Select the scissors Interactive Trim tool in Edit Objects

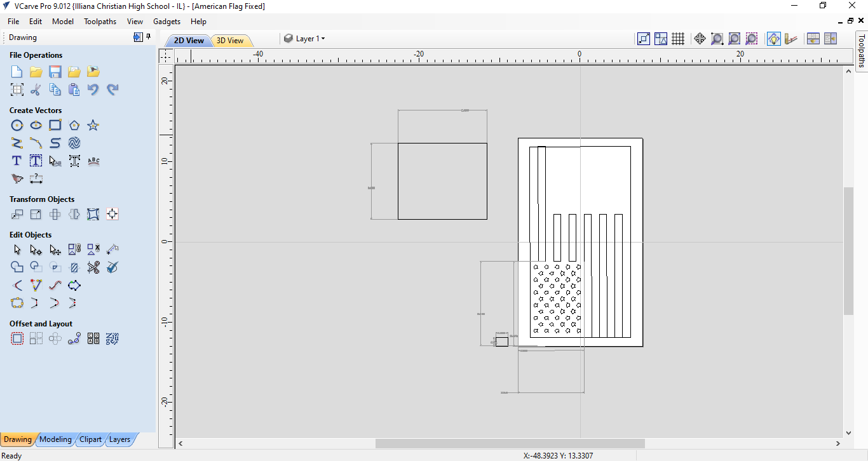(93, 267)
